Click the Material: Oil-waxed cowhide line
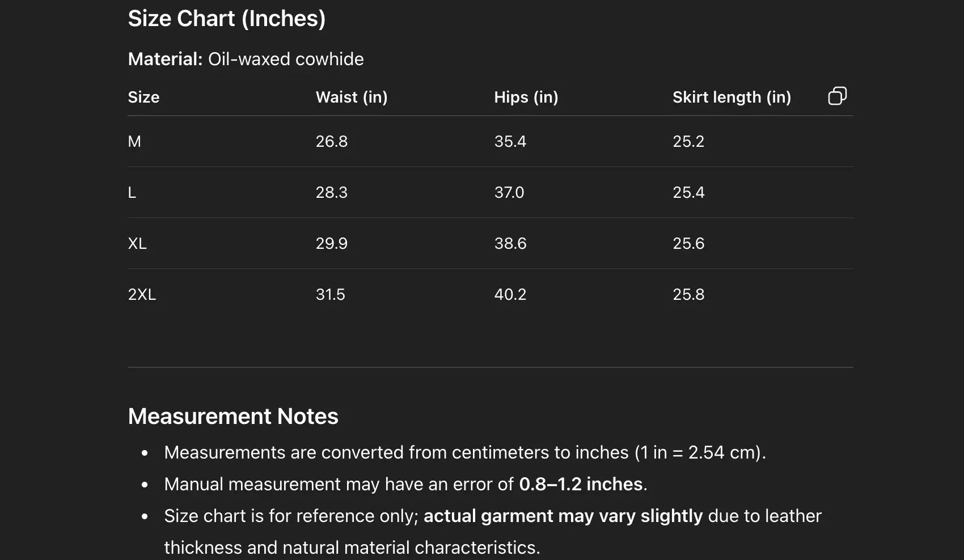 tap(246, 59)
